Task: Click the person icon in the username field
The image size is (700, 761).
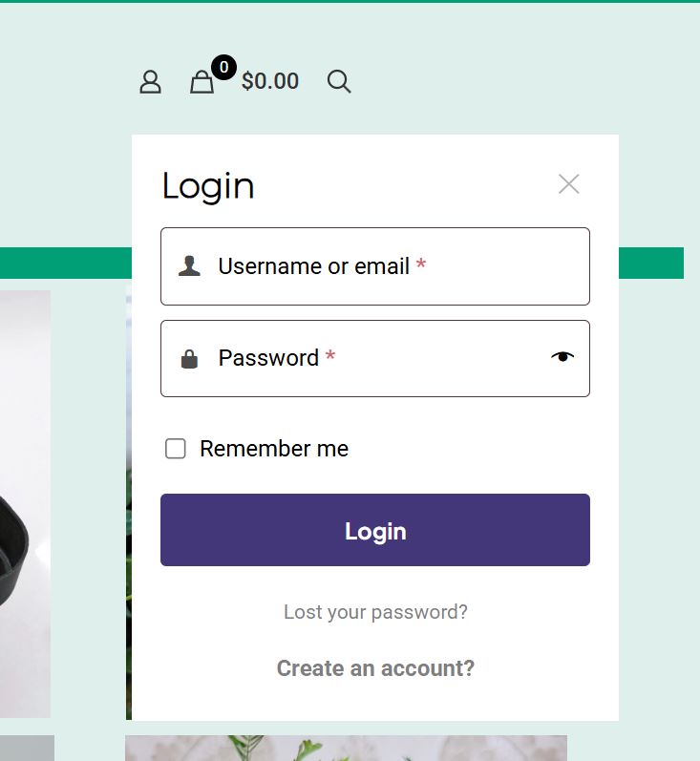Action: click(x=189, y=266)
